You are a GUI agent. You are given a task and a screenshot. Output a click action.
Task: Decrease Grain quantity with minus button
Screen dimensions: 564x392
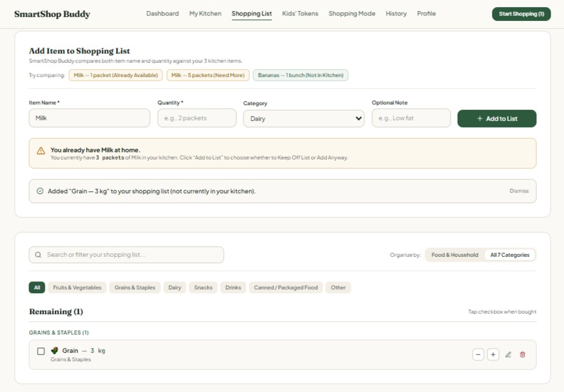(478, 355)
